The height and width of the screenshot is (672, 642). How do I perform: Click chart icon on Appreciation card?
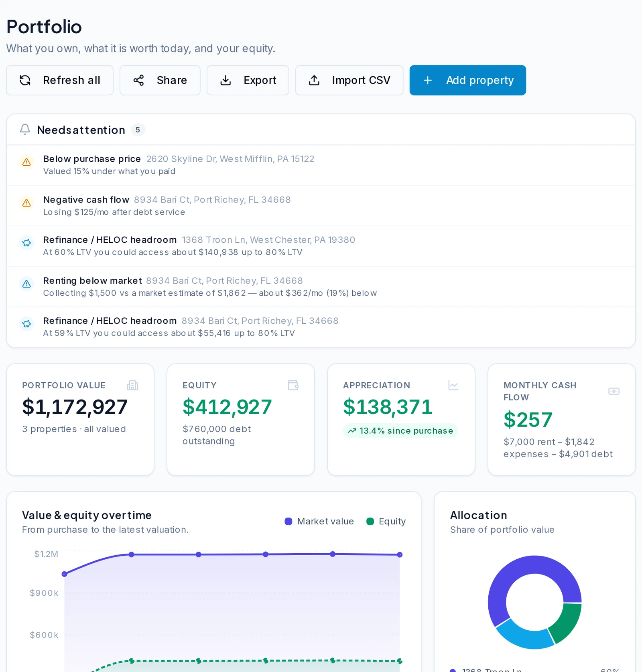click(453, 386)
